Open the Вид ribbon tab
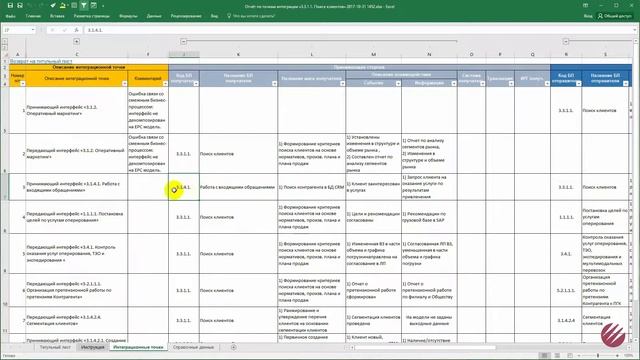This screenshot has height=360, width=640. (214, 16)
